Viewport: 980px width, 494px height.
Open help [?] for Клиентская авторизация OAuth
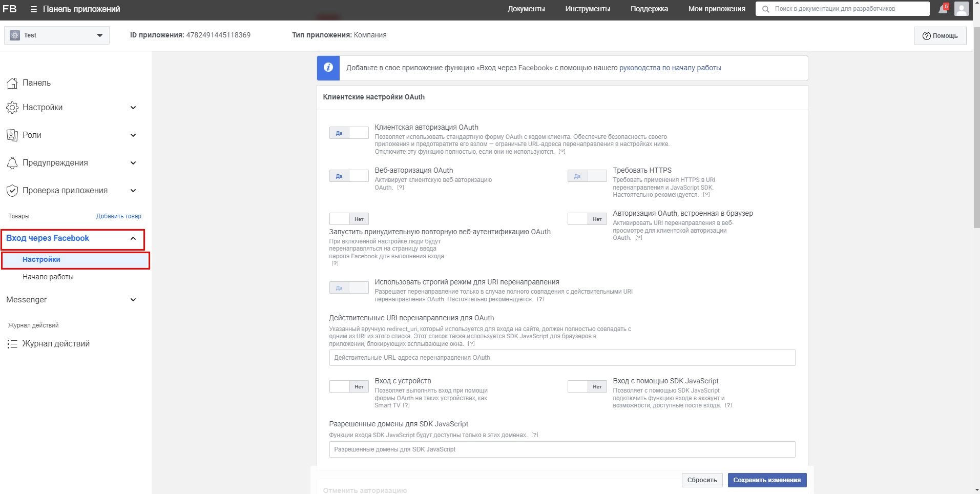[x=562, y=152]
